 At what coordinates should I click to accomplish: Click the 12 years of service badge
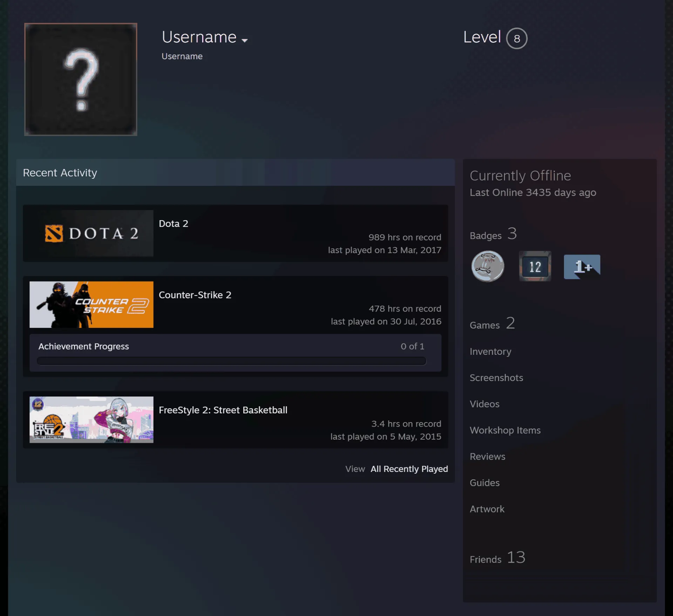pos(535,266)
